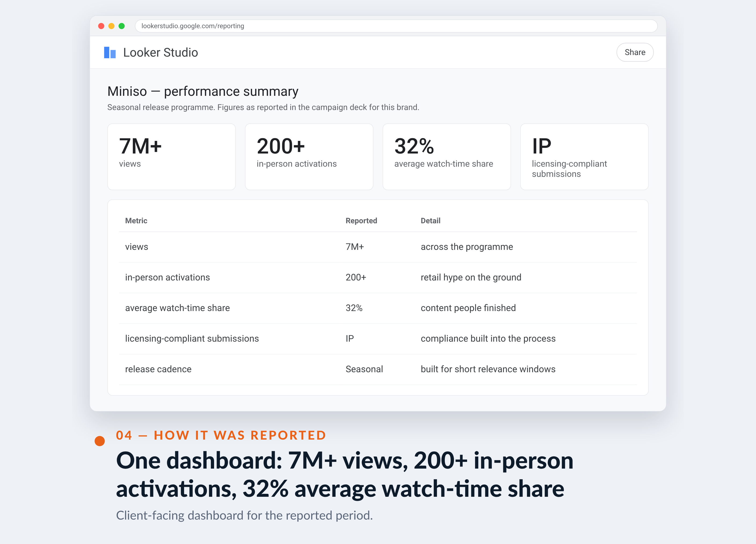756x544 pixels.
Task: Click 'built for short relevance windows' cell
Action: tap(488, 369)
